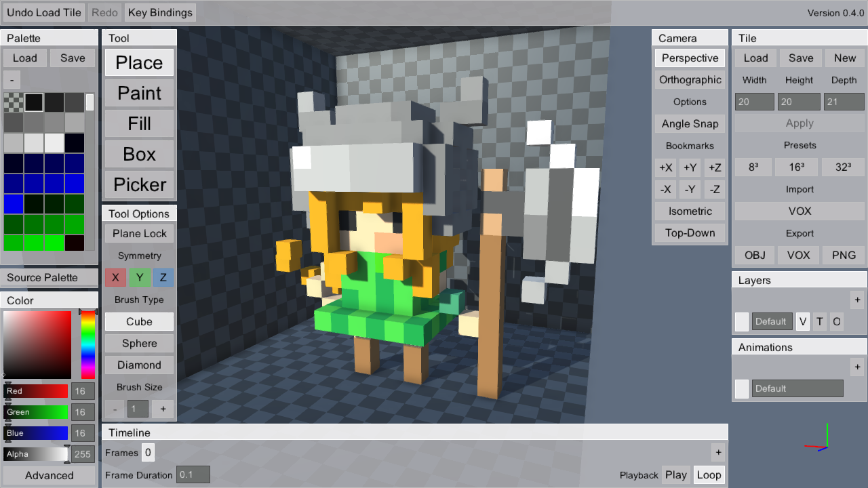Jump to -Z camera bookmark
This screenshot has height=488, width=868.
[714, 189]
